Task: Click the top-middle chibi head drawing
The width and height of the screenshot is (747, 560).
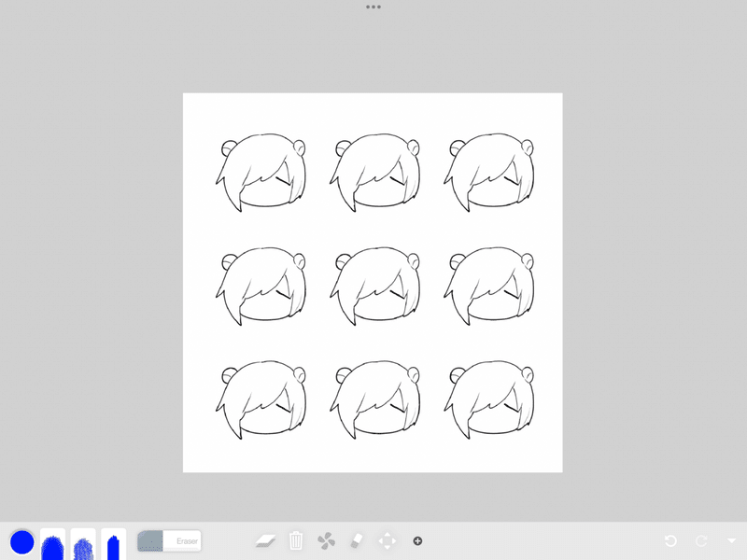Action: [375, 173]
